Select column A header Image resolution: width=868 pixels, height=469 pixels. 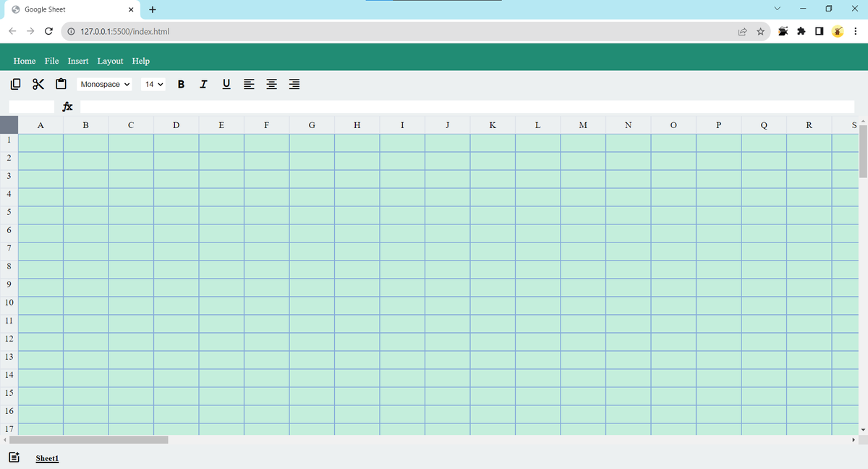click(x=41, y=124)
